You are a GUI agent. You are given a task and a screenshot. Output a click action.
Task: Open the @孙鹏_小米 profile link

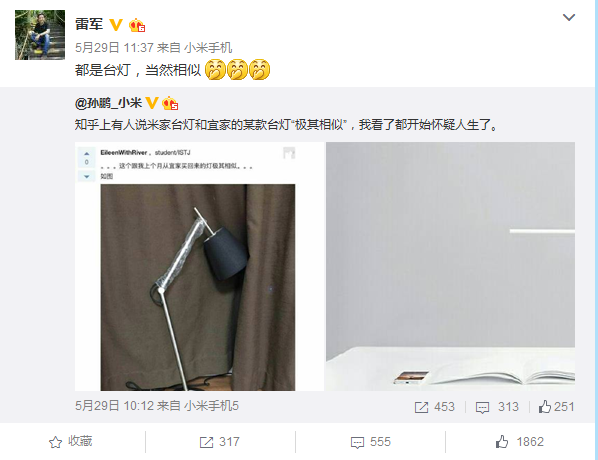pos(108,103)
